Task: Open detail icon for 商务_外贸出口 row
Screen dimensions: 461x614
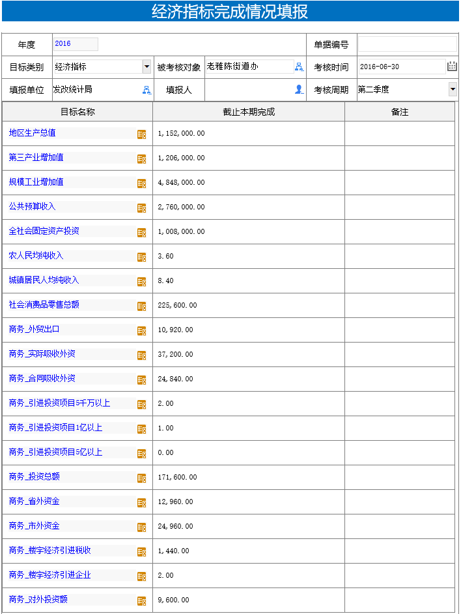Action: coord(141,331)
